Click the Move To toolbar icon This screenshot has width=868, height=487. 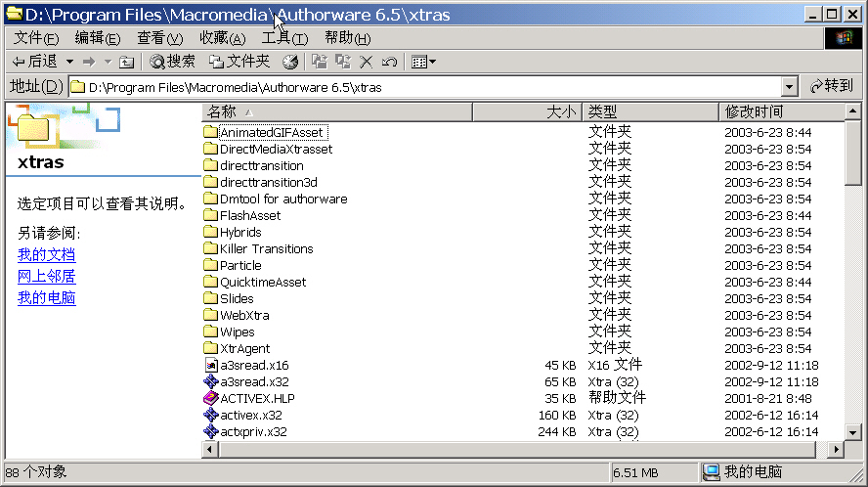pyautogui.click(x=320, y=62)
